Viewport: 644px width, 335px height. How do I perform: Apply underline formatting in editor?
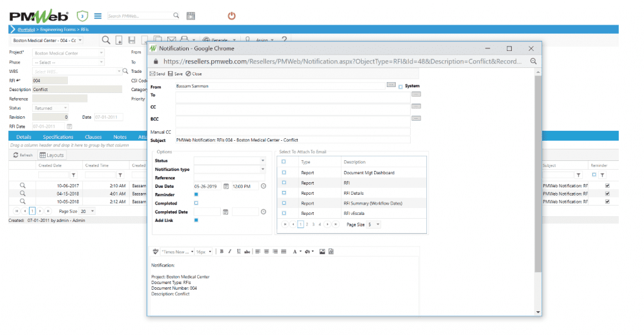click(238, 251)
